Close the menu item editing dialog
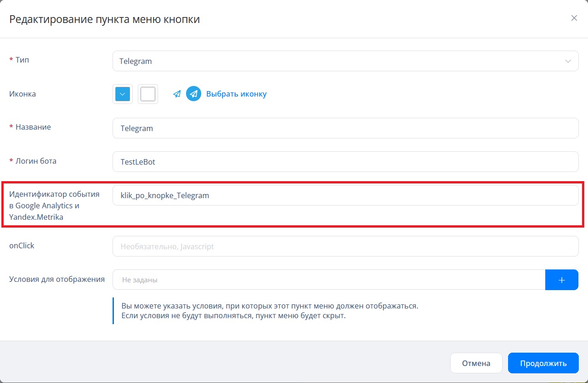The image size is (588, 383). point(574,18)
